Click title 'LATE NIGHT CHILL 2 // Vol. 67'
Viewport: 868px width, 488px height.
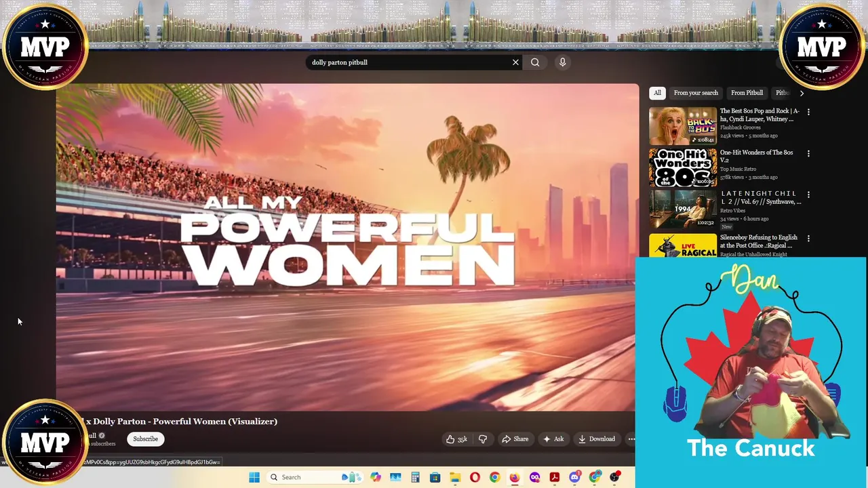tap(760, 197)
